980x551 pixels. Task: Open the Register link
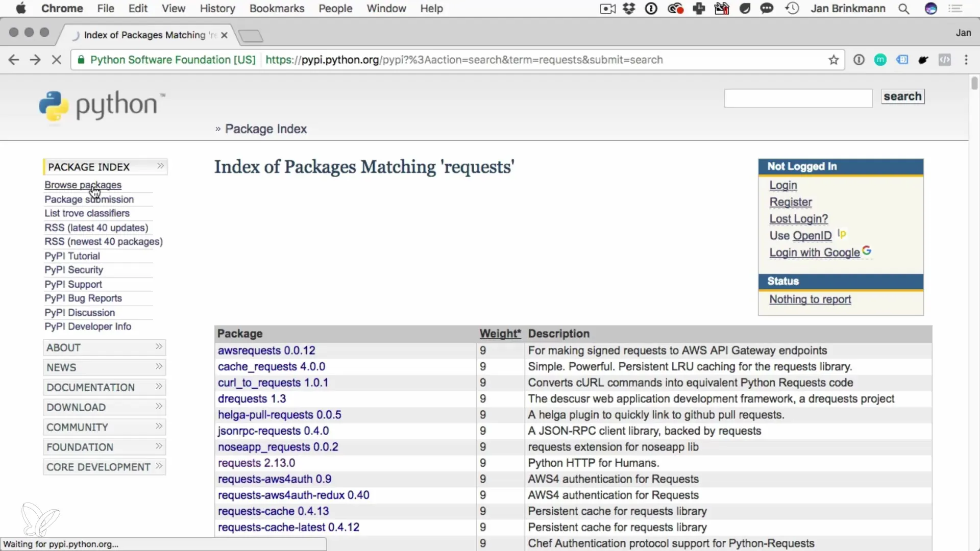[x=791, y=202]
